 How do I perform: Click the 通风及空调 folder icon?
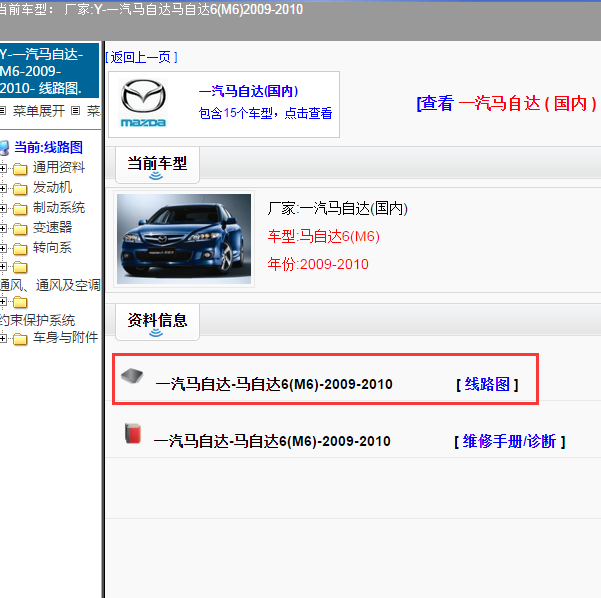click(20, 267)
